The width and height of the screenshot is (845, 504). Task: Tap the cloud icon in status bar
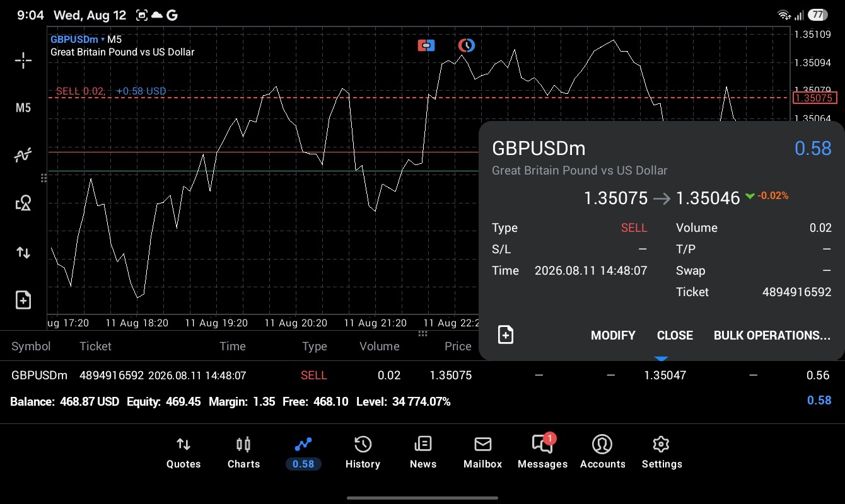coord(157,15)
